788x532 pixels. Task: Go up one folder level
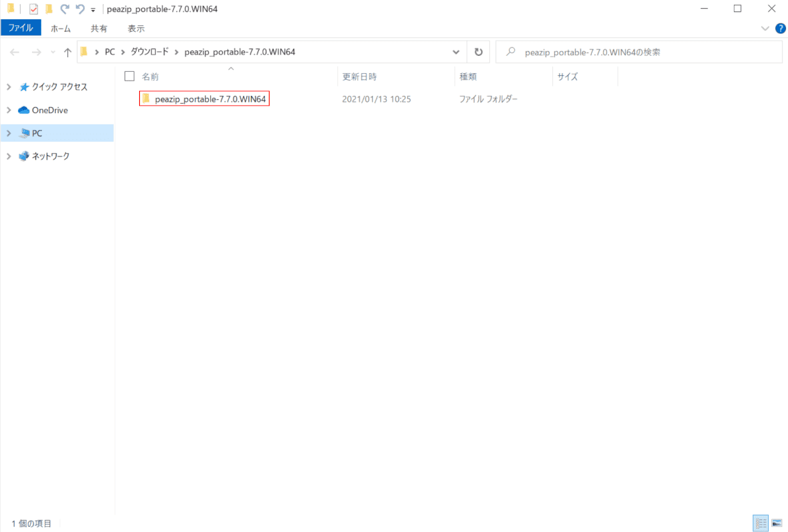tap(67, 53)
